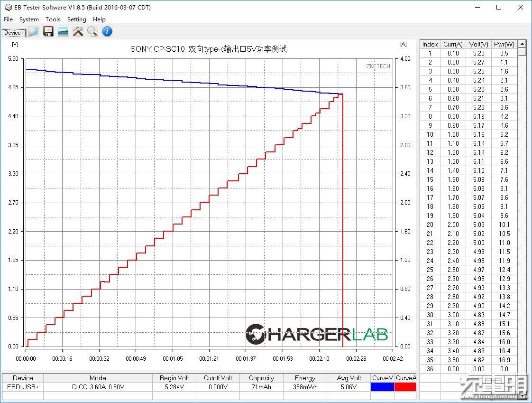Click the [V] axis unit label
The image size is (532, 403).
tap(15, 44)
